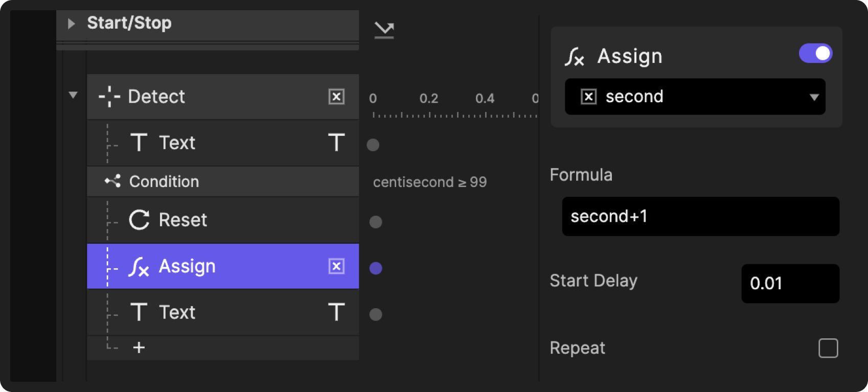Click the 'centisecond ≥ 99' condition text
The width and height of the screenshot is (868, 392).
point(429,182)
